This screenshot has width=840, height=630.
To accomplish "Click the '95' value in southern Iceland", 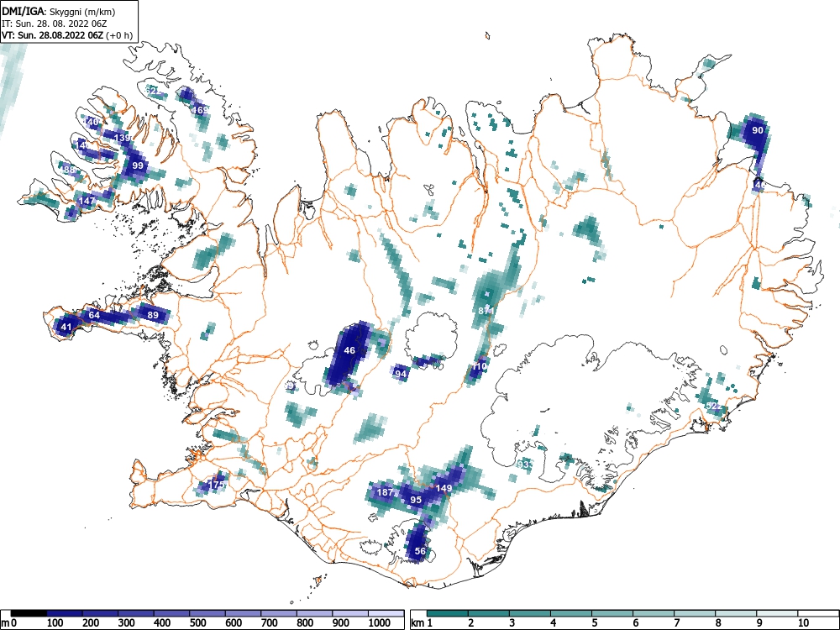I will click(x=416, y=499).
